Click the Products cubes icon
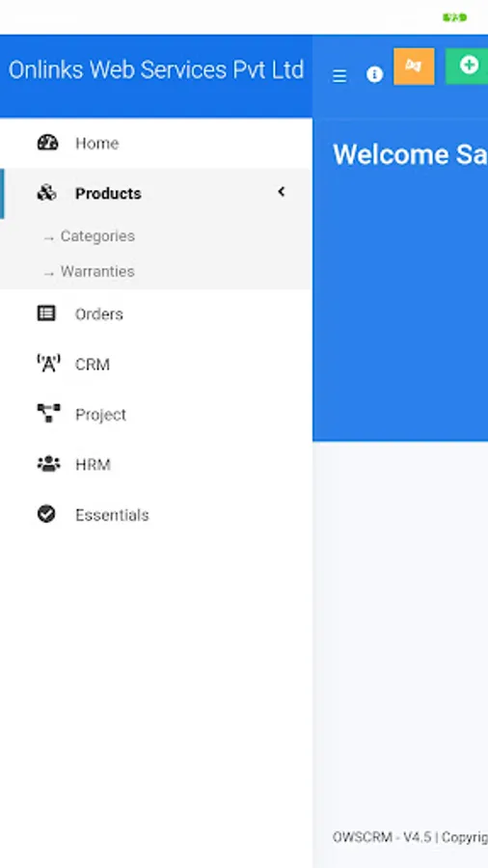This screenshot has height=868, width=488. pyautogui.click(x=46, y=193)
